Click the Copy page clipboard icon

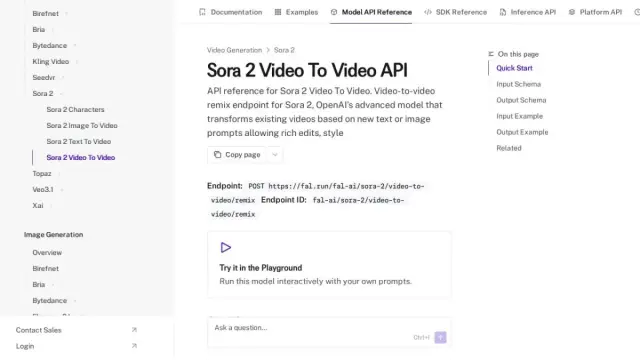[x=218, y=155]
